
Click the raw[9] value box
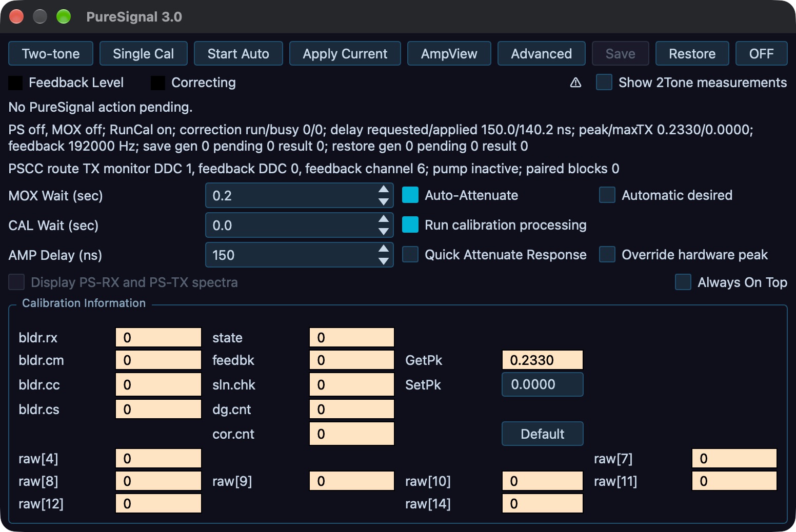pos(352,481)
